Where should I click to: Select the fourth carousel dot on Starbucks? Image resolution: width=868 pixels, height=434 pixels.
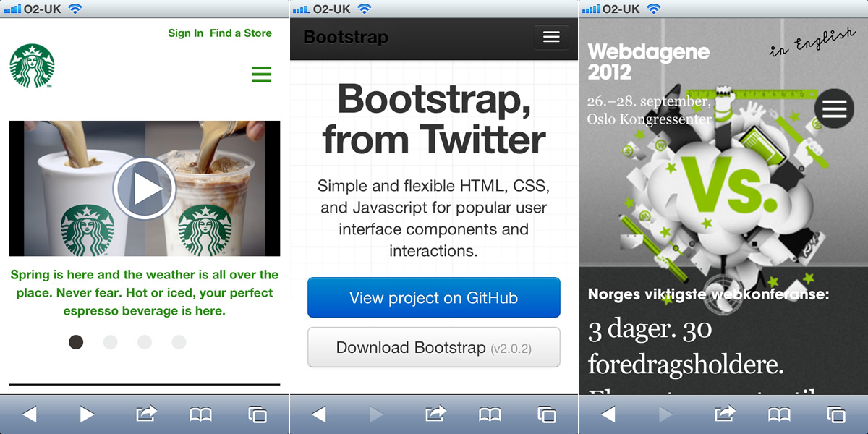(x=179, y=342)
